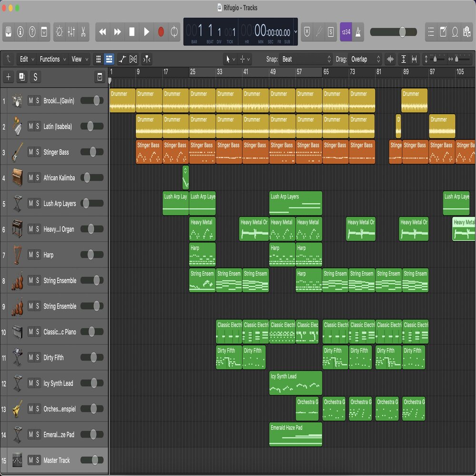
Task: Enable the count-in button
Action: (x=346, y=32)
